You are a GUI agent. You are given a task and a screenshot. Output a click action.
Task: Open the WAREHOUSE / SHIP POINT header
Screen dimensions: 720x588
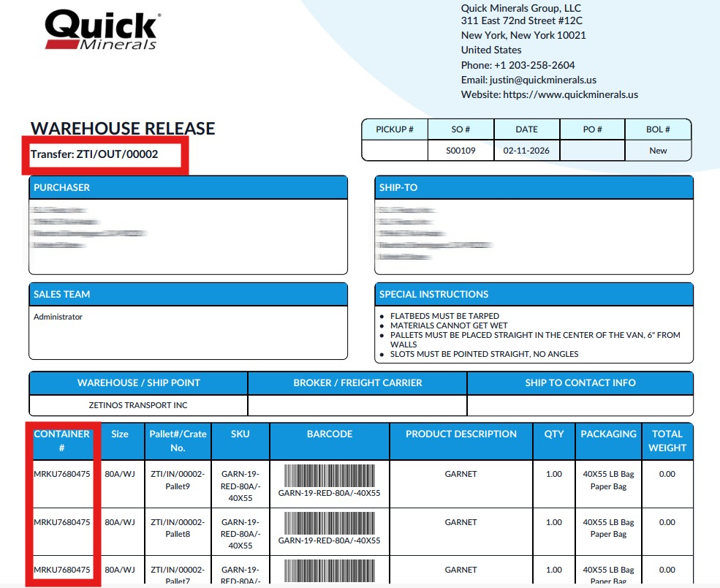point(138,382)
